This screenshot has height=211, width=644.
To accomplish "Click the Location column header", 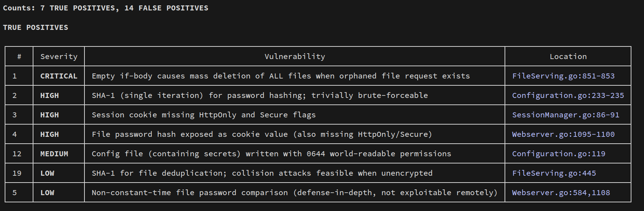I will [568, 57].
